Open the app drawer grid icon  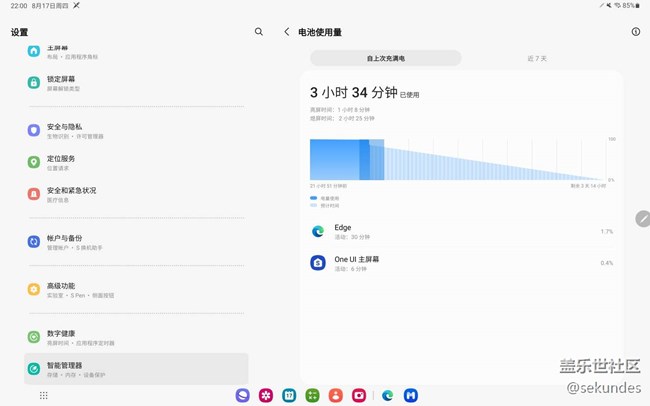point(43,395)
